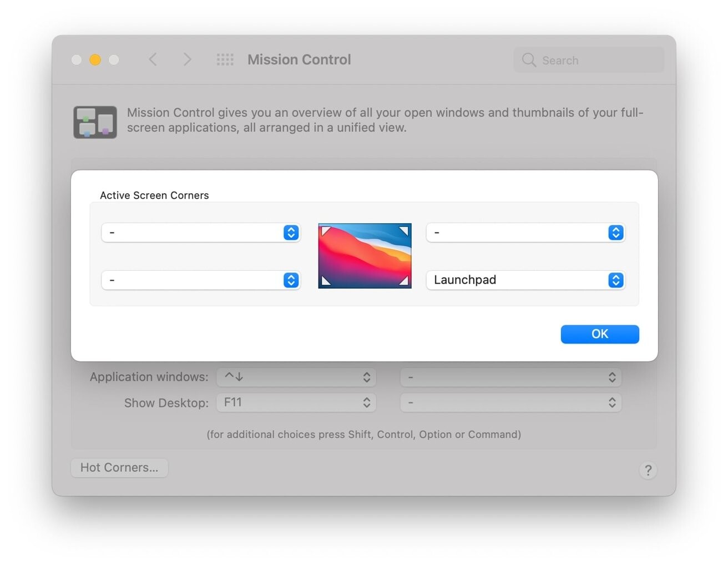This screenshot has height=565, width=728.
Task: Open the bottom-left corner action dropdown
Action: click(201, 280)
